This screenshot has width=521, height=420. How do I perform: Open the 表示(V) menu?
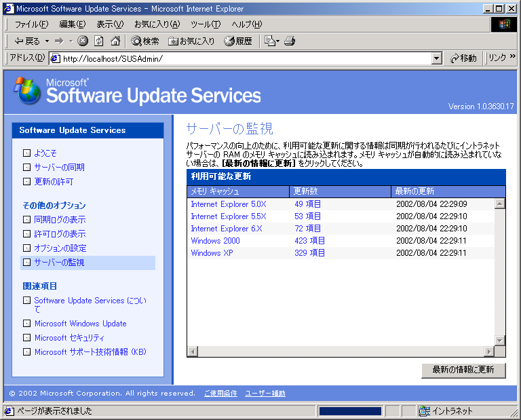(110, 24)
